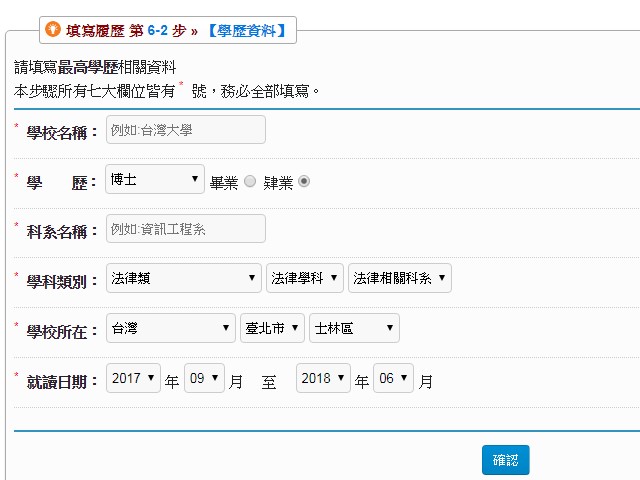Expand the 法律類 category dropdown
Screen dimensions: 640x480
pos(184,279)
